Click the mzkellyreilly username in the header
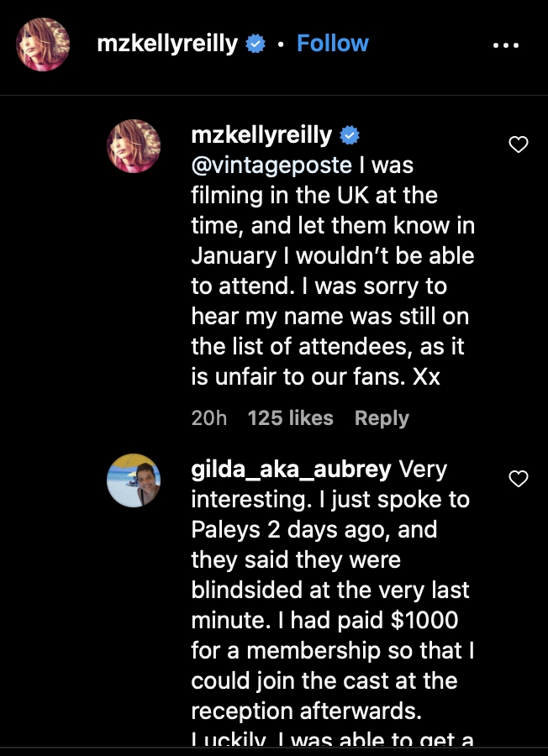Image resolution: width=548 pixels, height=756 pixels. (167, 45)
